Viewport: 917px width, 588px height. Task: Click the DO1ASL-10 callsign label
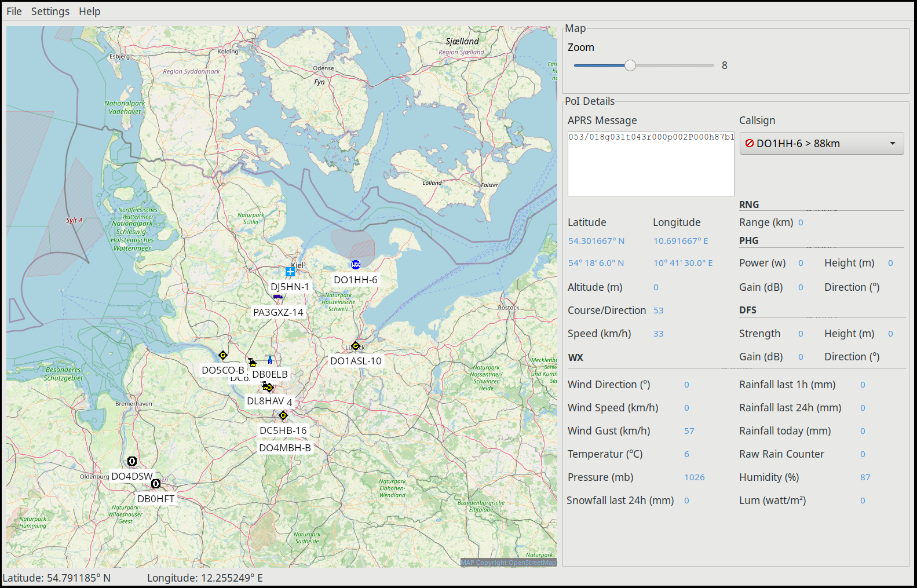[356, 361]
